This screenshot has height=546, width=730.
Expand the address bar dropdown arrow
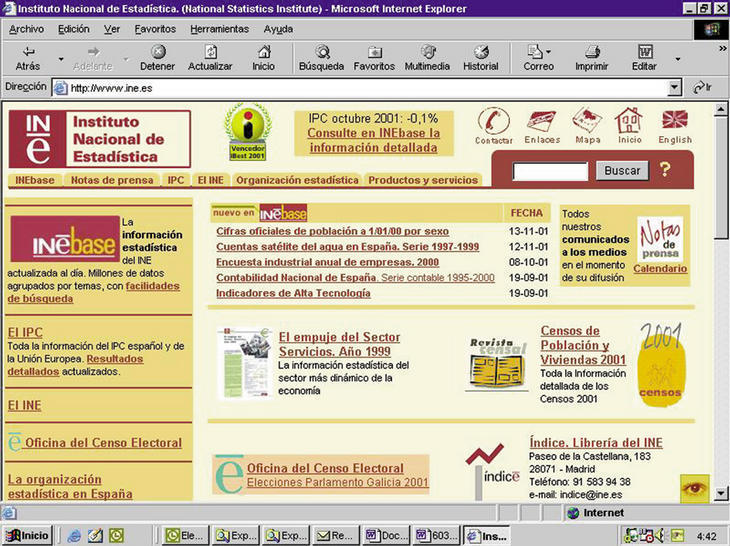click(674, 87)
